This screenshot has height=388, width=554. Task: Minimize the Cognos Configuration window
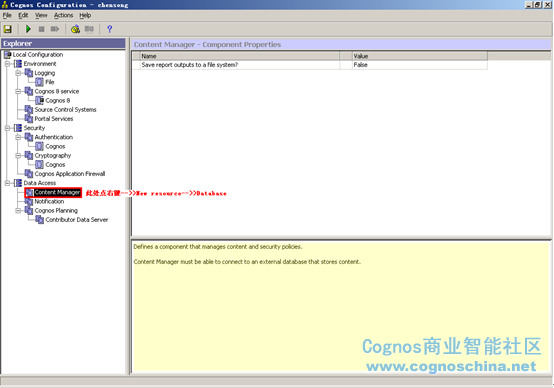[529, 5]
